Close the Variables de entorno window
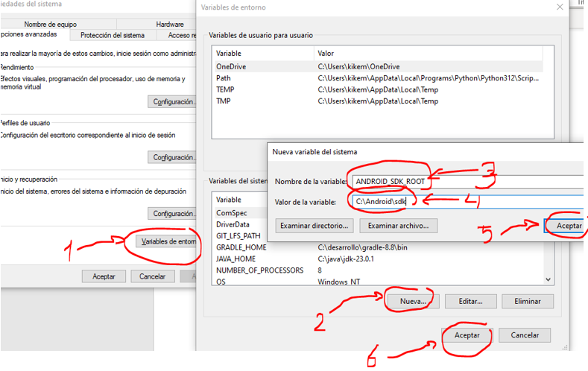The height and width of the screenshot is (371, 588). coord(560,7)
